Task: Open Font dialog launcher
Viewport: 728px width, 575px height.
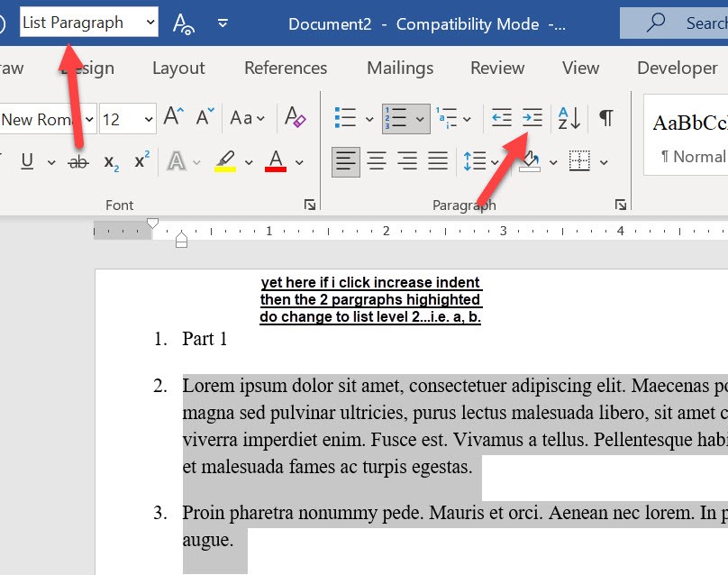Action: 310,205
